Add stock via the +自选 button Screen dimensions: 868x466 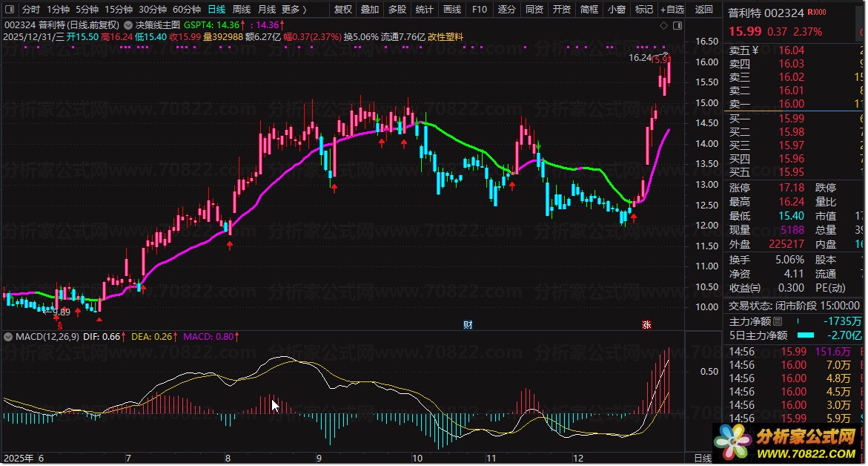pos(672,10)
